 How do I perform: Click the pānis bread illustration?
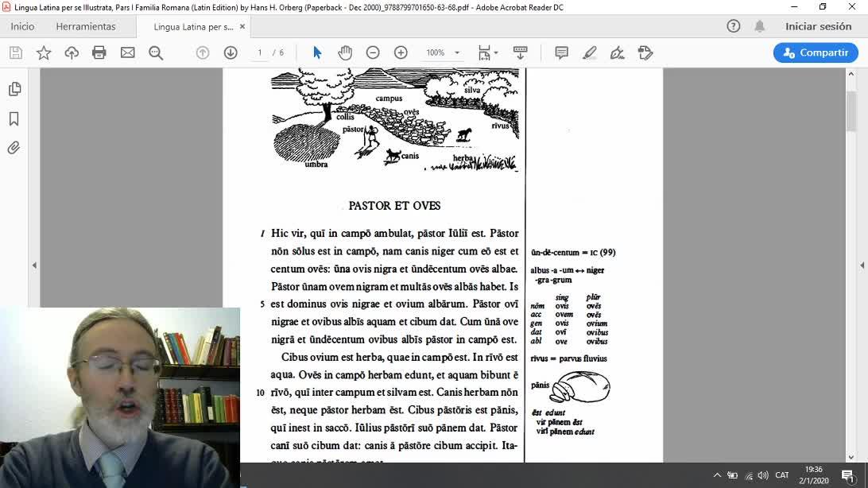pyautogui.click(x=580, y=386)
